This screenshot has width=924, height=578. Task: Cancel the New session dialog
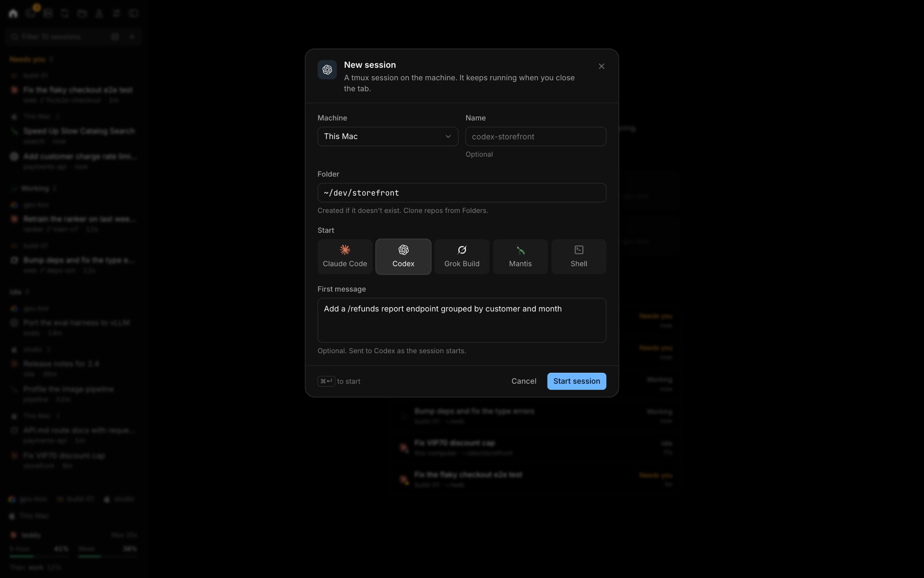point(524,381)
